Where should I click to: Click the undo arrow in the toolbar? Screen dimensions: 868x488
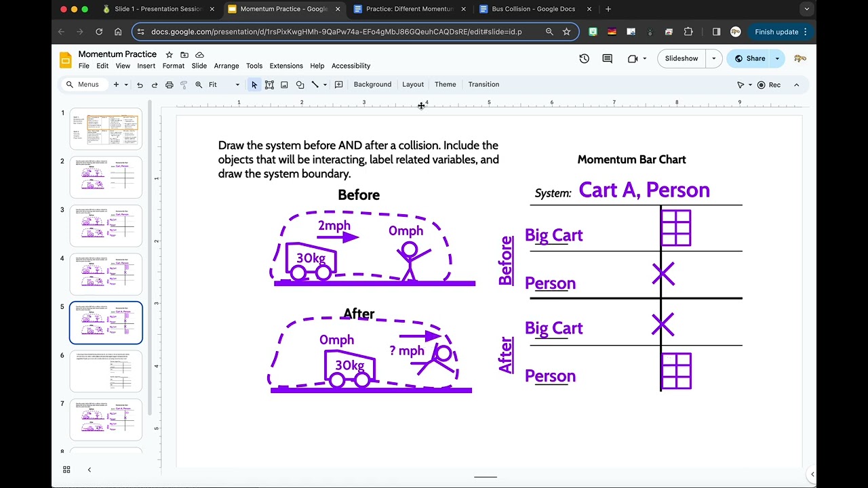pyautogui.click(x=140, y=85)
